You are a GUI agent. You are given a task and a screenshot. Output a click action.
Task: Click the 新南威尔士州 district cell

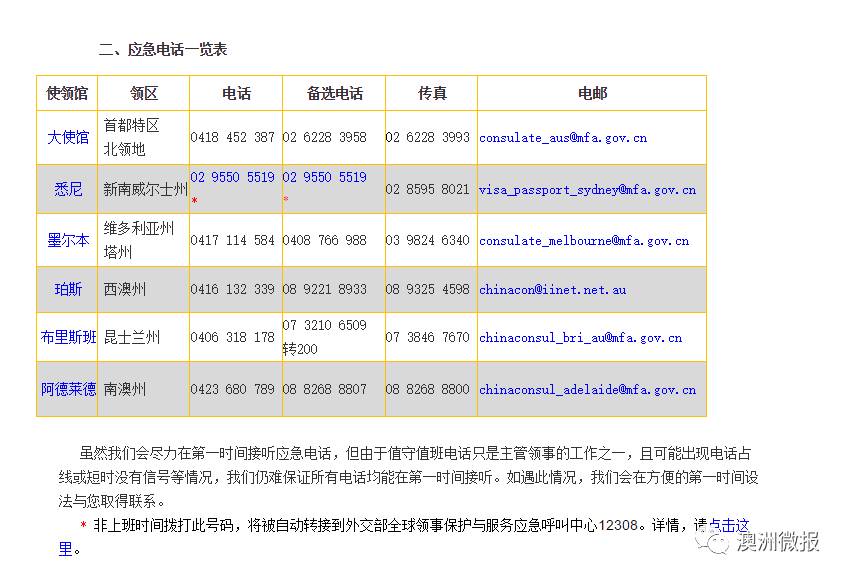(145, 189)
